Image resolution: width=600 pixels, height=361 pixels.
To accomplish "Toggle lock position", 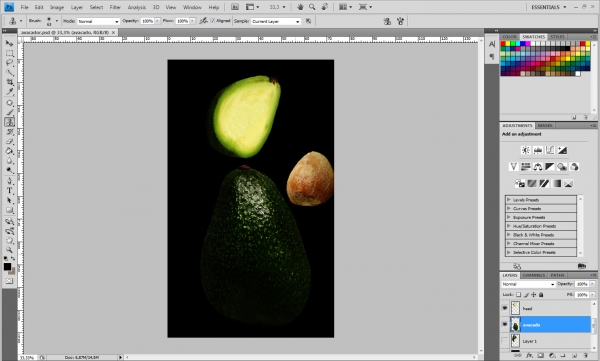I will (534, 295).
